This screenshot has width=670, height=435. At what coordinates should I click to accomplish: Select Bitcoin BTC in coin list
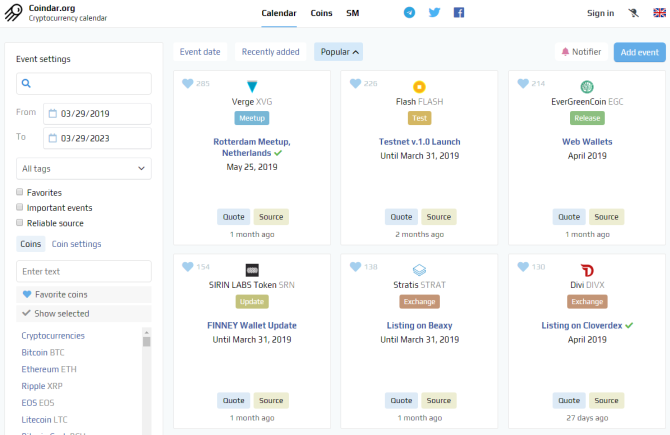pyautogui.click(x=43, y=353)
